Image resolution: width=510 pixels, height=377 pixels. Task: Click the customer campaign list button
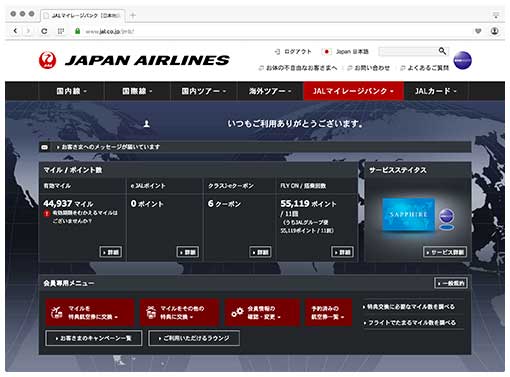pos(94,338)
